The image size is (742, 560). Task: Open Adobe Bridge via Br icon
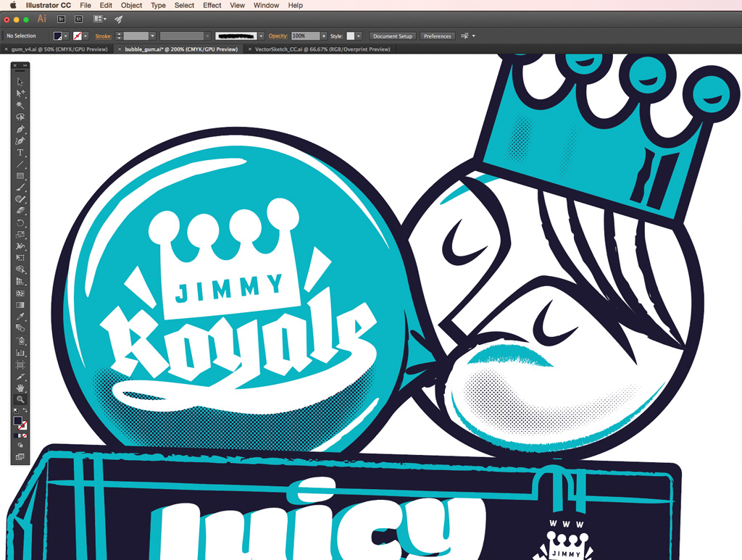click(61, 19)
